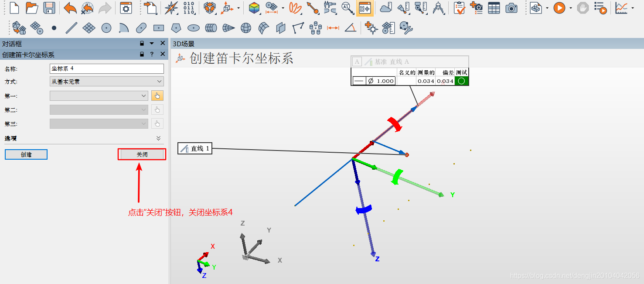Click the plus star point icon
Screen dimensions: 644x284
tap(371, 28)
